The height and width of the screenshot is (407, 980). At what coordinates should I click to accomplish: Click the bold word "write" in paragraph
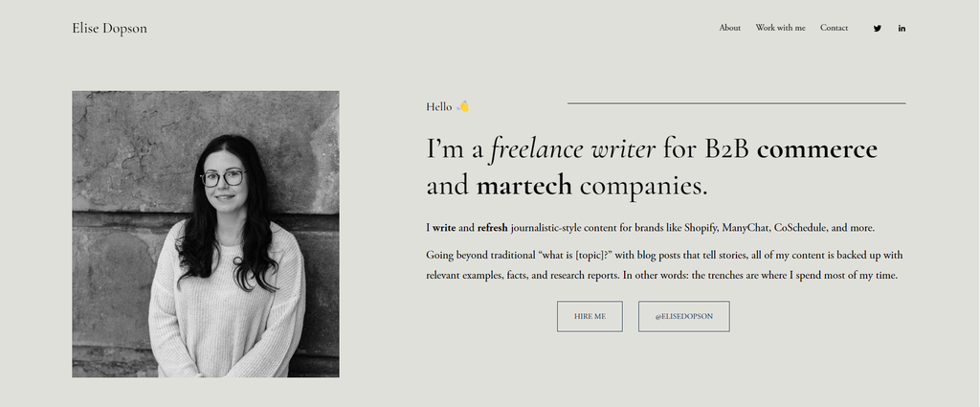coord(443,229)
